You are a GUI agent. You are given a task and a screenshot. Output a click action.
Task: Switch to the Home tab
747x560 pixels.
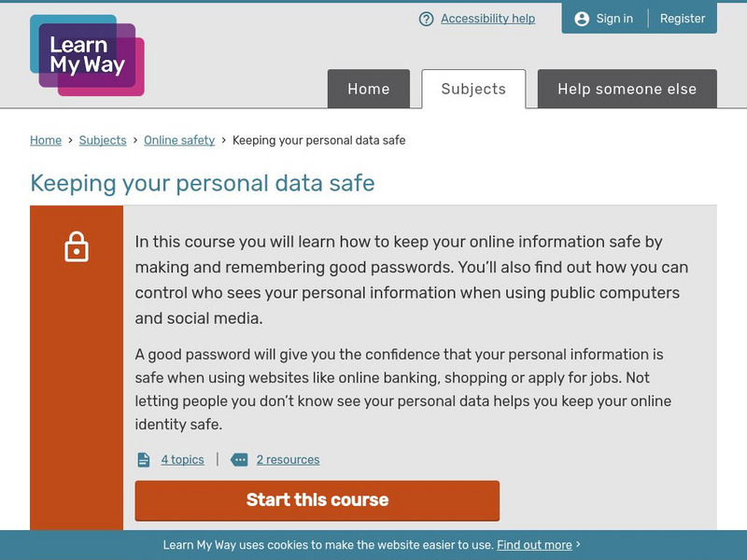click(x=369, y=90)
